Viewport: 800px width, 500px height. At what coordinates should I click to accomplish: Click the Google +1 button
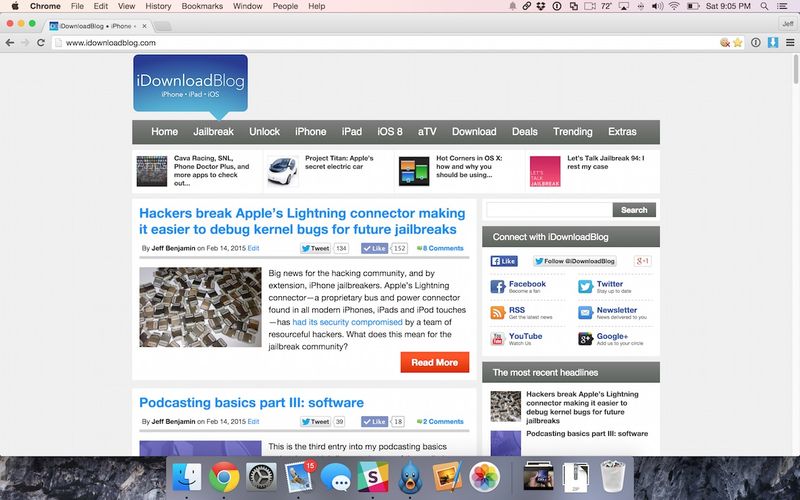pyautogui.click(x=642, y=261)
